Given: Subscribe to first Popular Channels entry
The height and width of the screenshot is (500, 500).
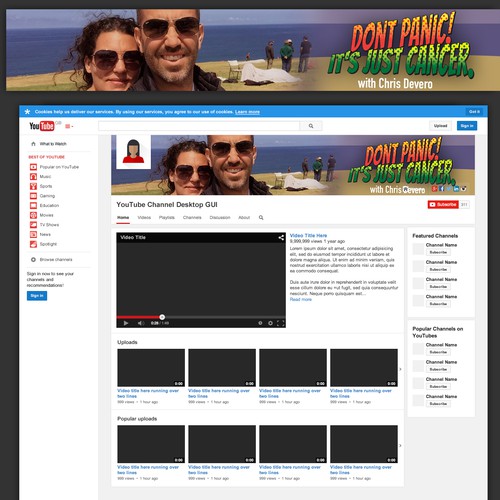Looking at the screenshot, I should pyautogui.click(x=438, y=352).
